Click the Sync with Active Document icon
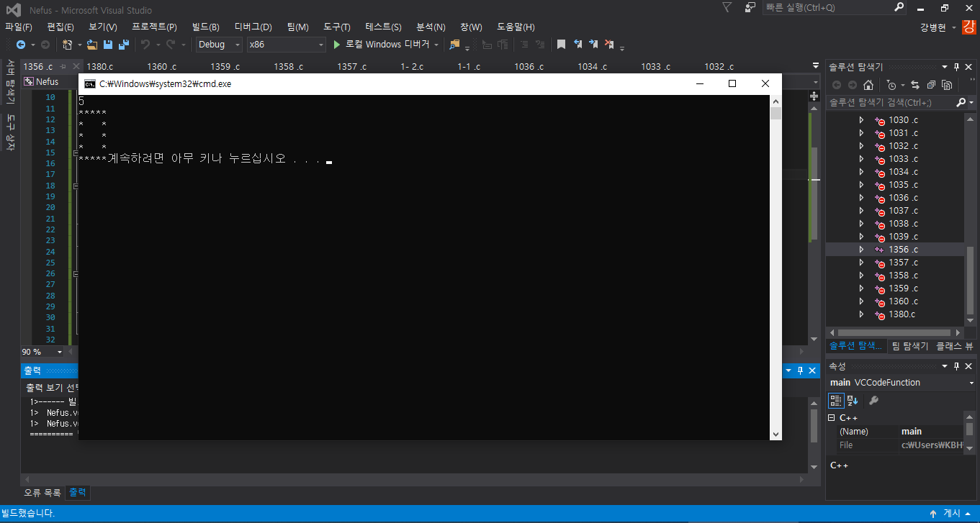980x523 pixels. (x=915, y=85)
